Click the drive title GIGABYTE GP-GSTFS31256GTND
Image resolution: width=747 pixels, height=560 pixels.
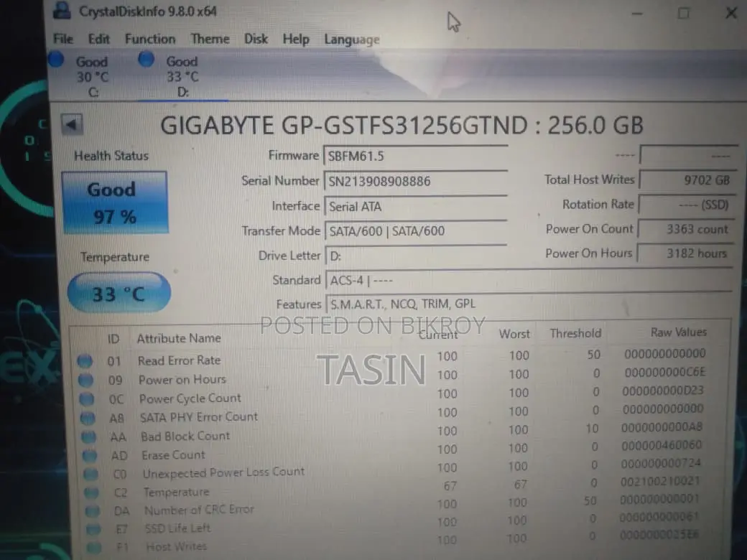point(344,126)
